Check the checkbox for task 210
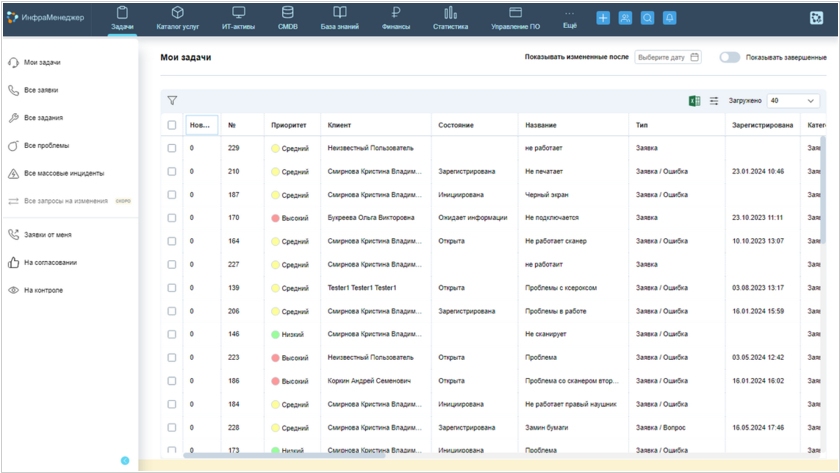 coord(171,171)
